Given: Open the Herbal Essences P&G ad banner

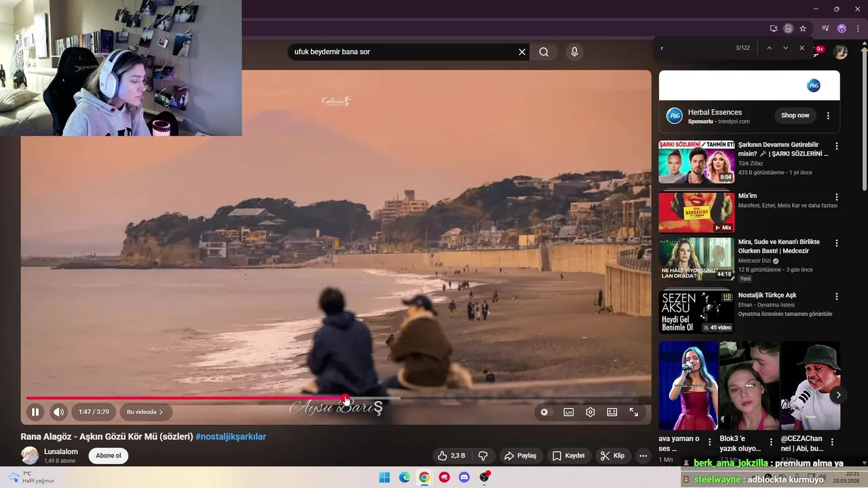Looking at the screenshot, I should pos(749,85).
